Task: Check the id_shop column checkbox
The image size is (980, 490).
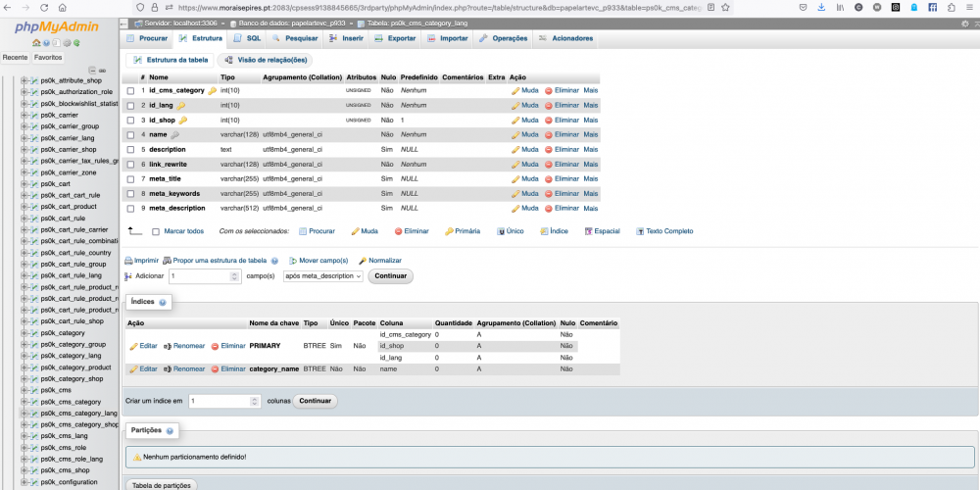Action: (130, 120)
